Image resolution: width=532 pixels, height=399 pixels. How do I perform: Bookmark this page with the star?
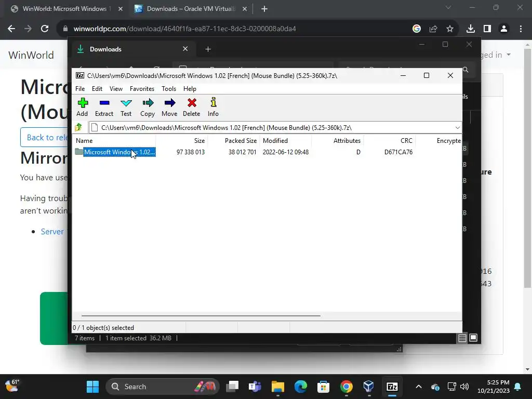450,29
